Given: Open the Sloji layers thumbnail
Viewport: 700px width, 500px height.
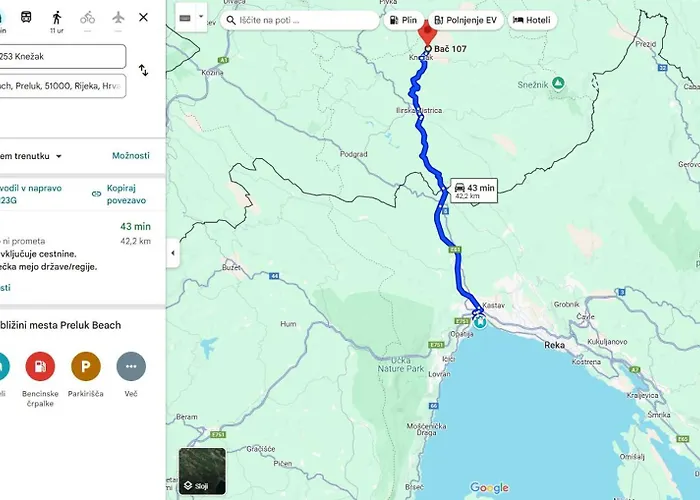Looking at the screenshot, I should [x=202, y=471].
